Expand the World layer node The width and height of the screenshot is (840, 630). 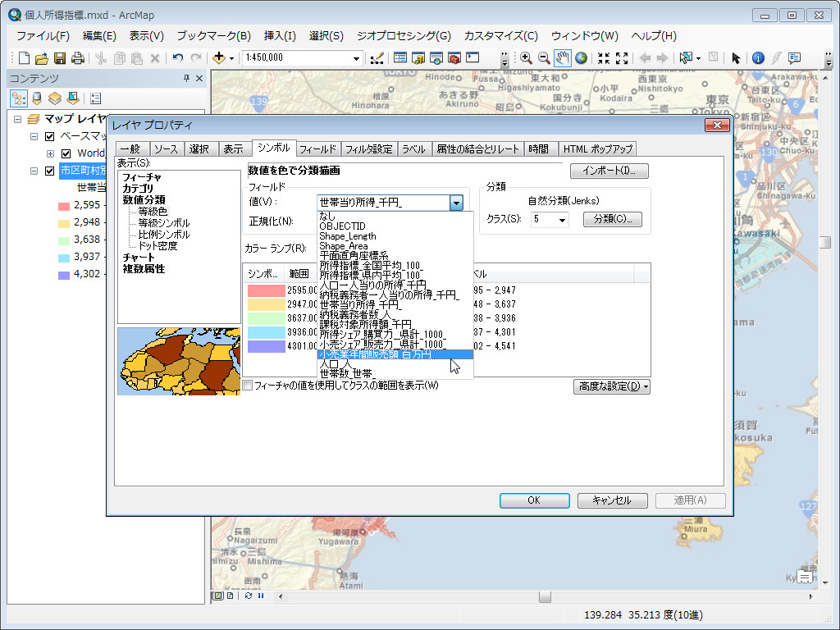point(50,153)
